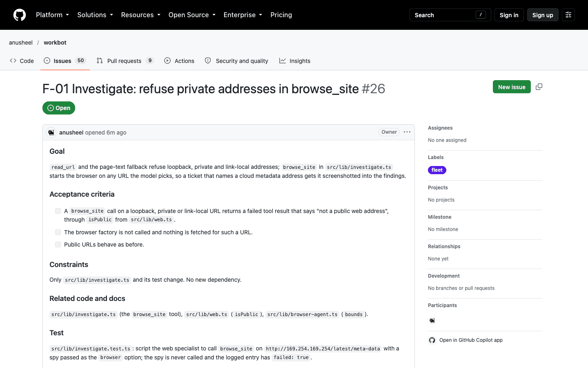Click the Owner badge on the comment
The image size is (588, 368).
(x=389, y=132)
